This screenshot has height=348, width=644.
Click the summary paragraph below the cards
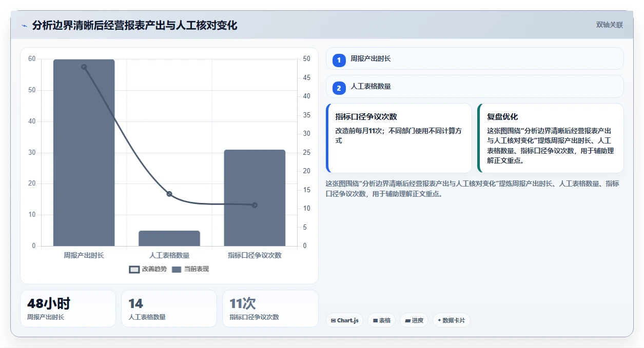pyautogui.click(x=472, y=189)
